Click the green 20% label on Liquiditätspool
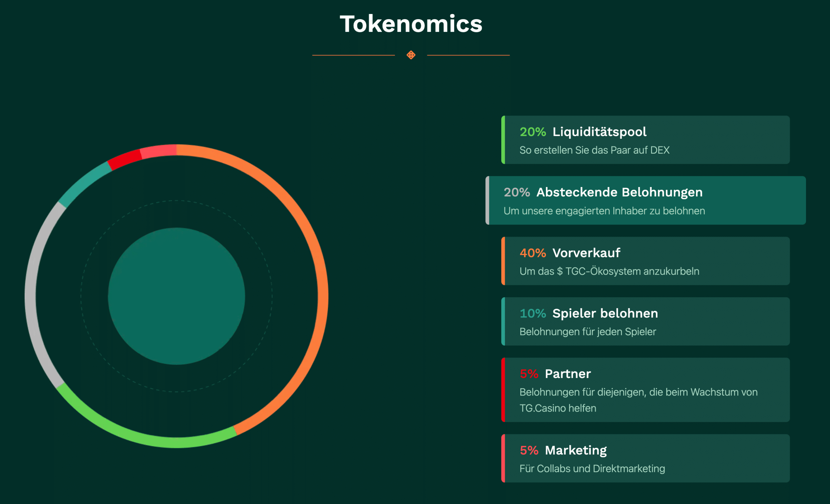 (x=533, y=132)
